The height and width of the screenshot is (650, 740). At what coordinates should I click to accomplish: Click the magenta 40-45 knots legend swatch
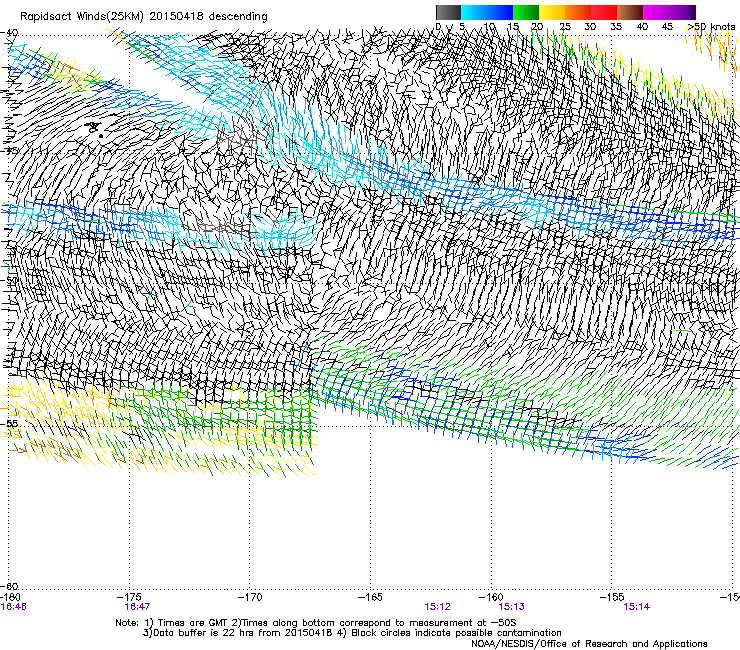pos(656,12)
